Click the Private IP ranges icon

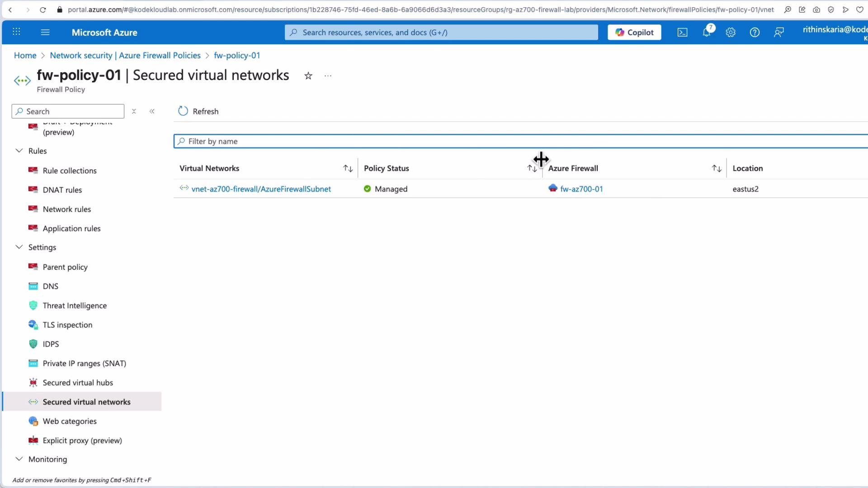[33, 363]
